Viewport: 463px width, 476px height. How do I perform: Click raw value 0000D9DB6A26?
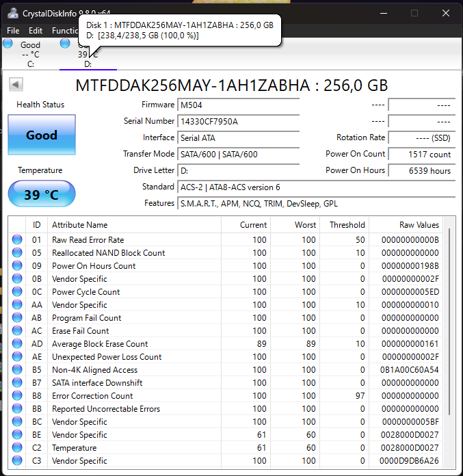click(409, 461)
